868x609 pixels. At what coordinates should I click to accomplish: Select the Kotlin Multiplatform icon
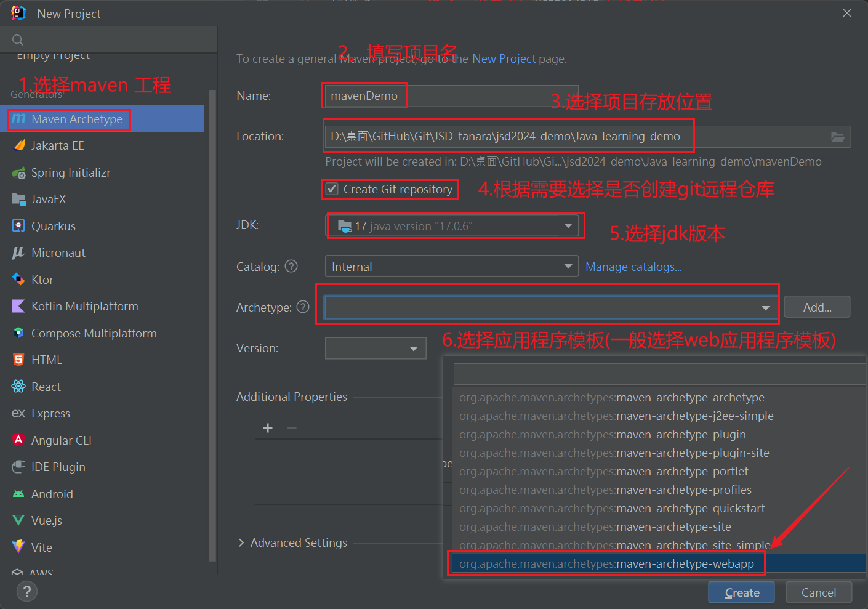click(x=19, y=306)
